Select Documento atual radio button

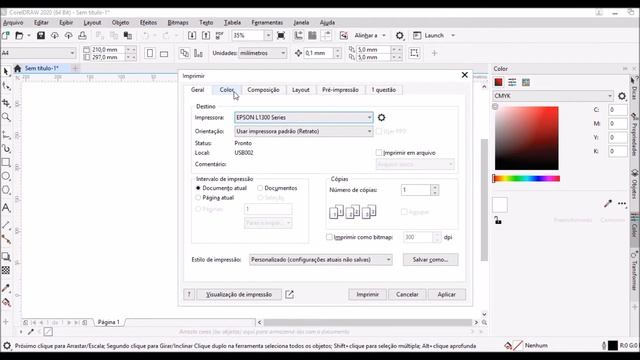click(x=198, y=188)
